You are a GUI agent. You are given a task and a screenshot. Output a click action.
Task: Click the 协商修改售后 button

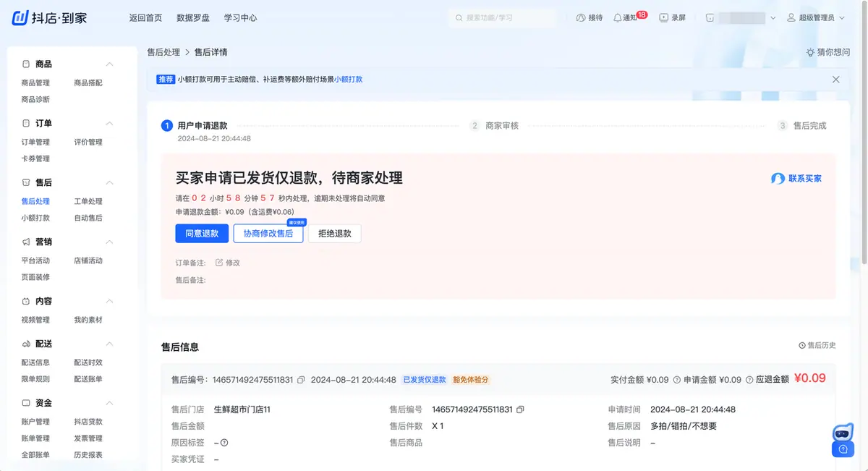point(268,233)
